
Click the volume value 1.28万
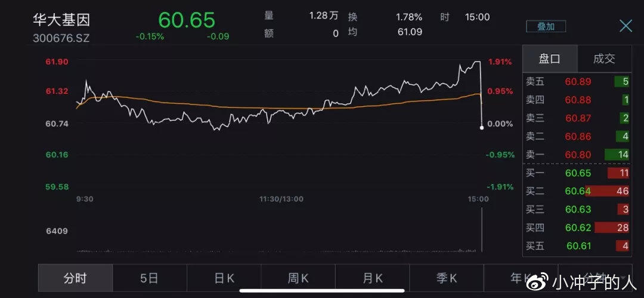[324, 17]
